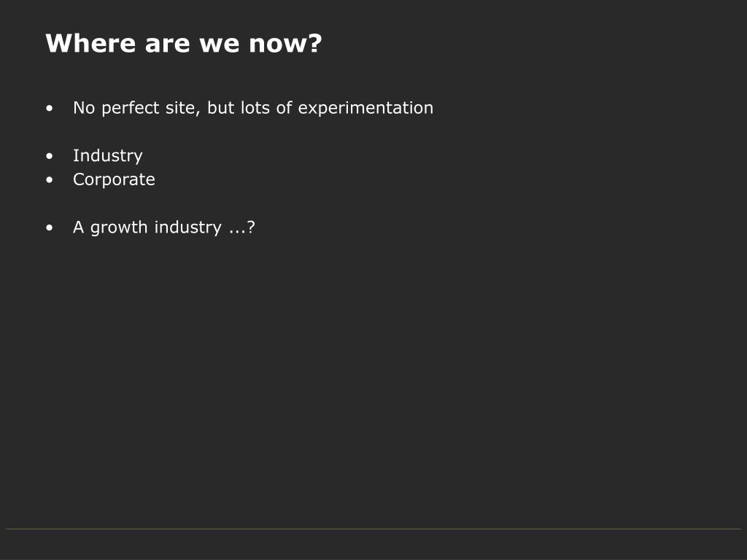Click the thin horizontal footer line
Screen dimensions: 747x560
(373, 529)
